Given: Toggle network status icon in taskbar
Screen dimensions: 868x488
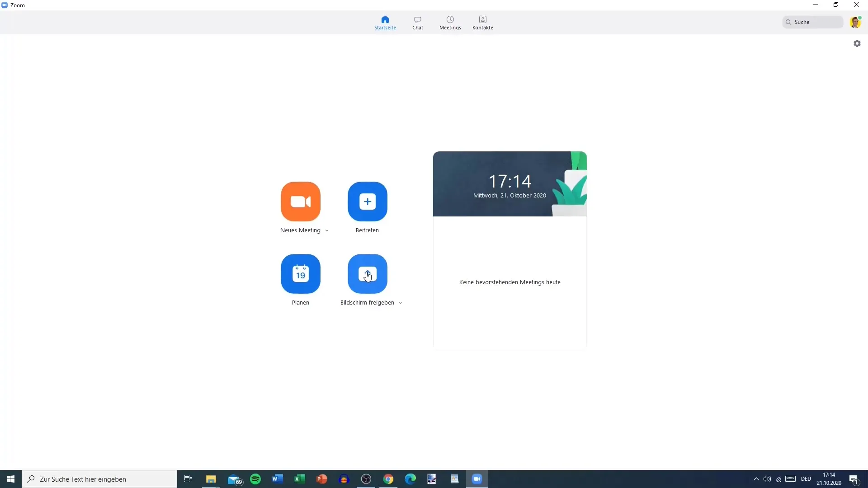Looking at the screenshot, I should (x=779, y=479).
